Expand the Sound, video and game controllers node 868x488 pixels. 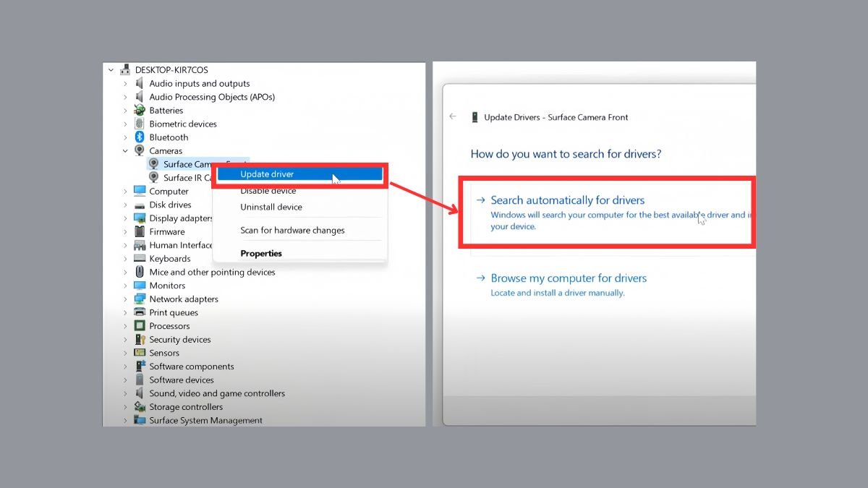[x=125, y=394]
